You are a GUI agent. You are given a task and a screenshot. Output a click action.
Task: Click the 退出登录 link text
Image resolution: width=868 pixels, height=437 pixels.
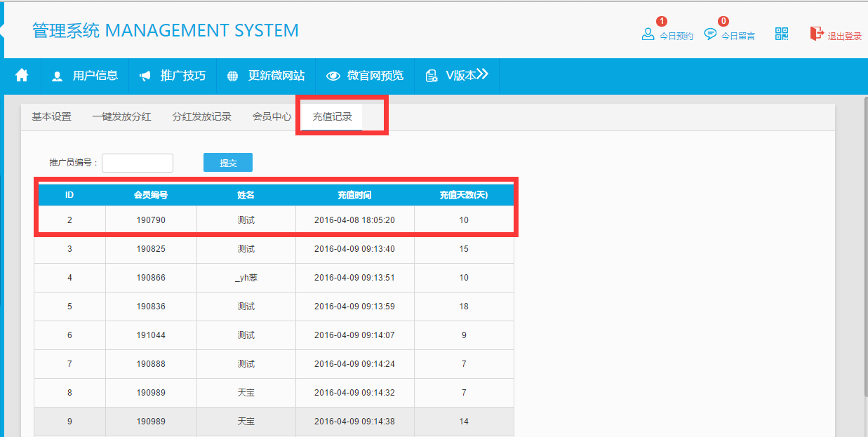tap(845, 36)
